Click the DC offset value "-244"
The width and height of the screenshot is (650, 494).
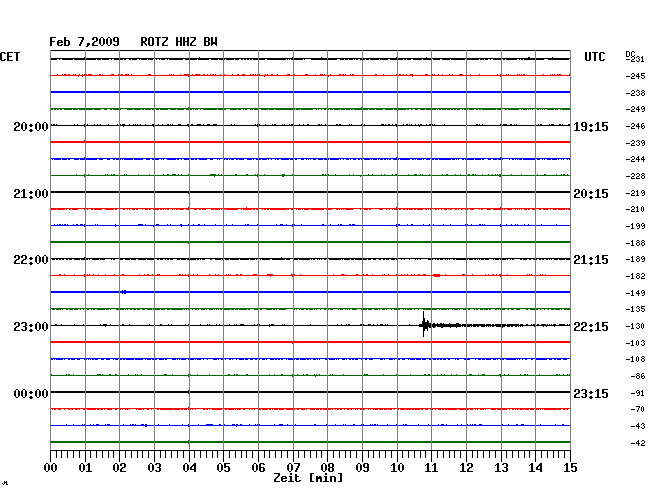click(x=635, y=159)
